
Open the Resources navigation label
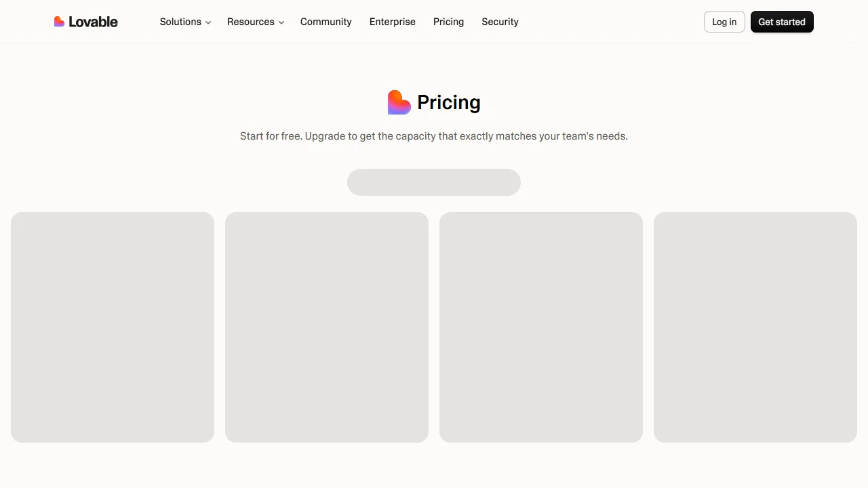tap(251, 22)
